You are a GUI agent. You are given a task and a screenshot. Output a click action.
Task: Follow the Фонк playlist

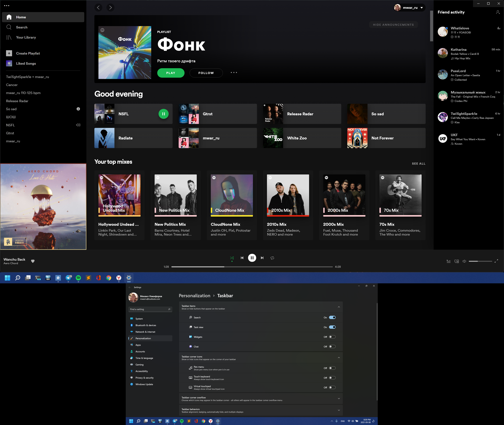click(206, 73)
